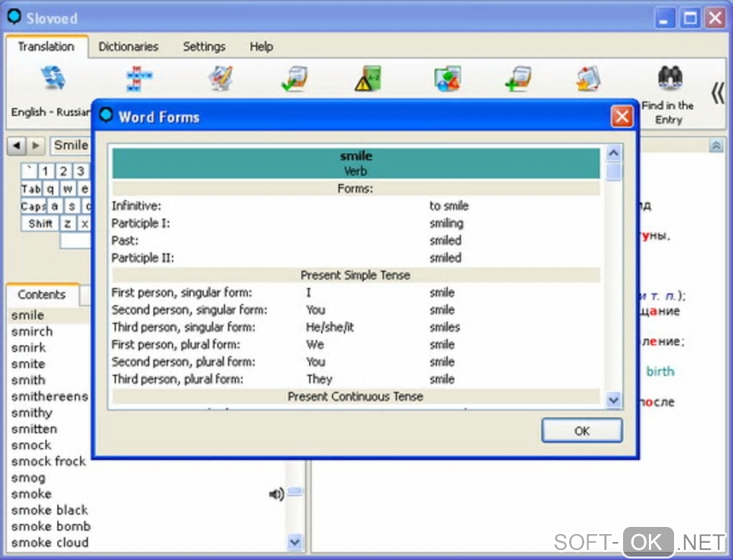Click the Smile search input field

click(x=71, y=145)
